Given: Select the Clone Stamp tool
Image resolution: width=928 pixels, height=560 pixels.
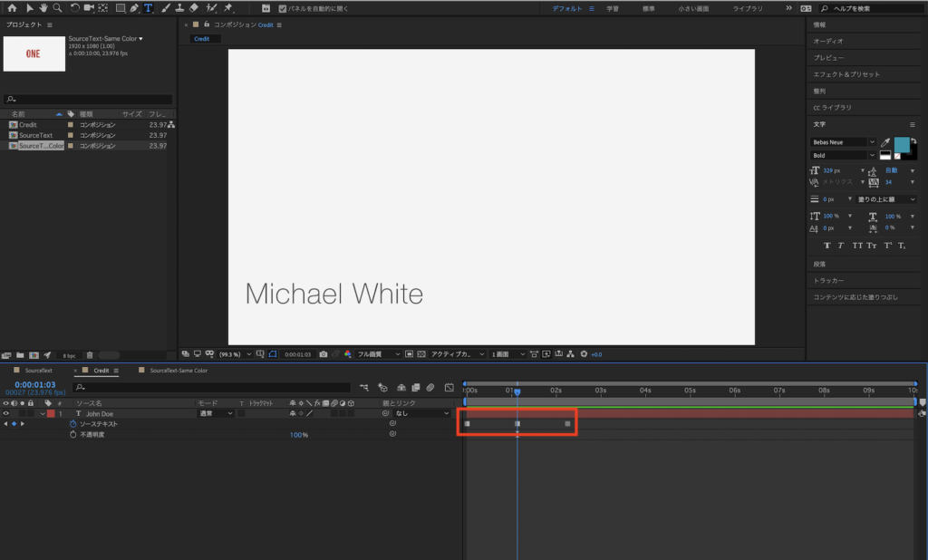Looking at the screenshot, I should [x=179, y=8].
